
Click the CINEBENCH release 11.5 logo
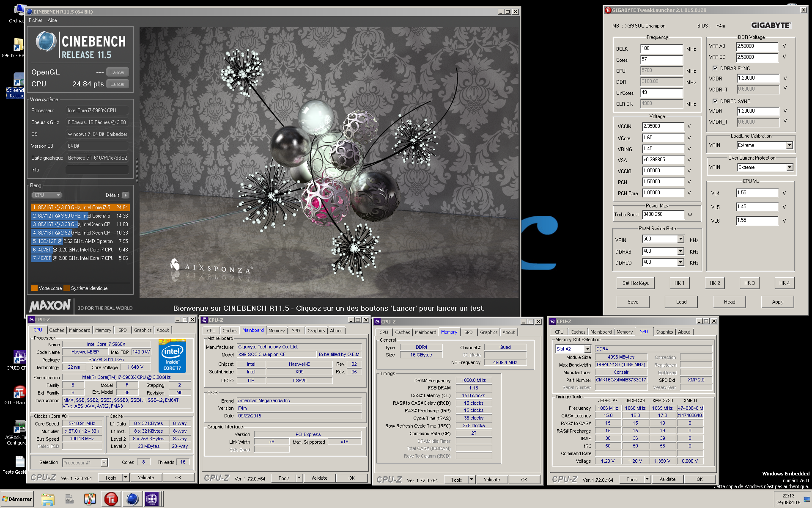80,45
